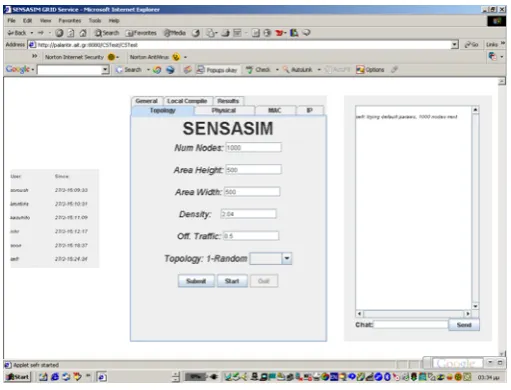
Task: Open the Norton AntiVirus dropdown arrow
Action: point(185,57)
